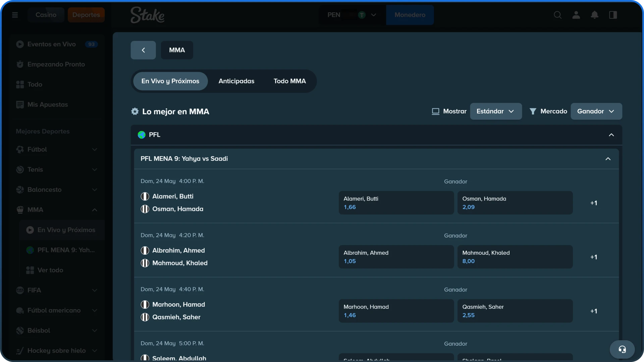Open the Estándar display dropdown
This screenshot has width=644, height=362.
[496, 111]
